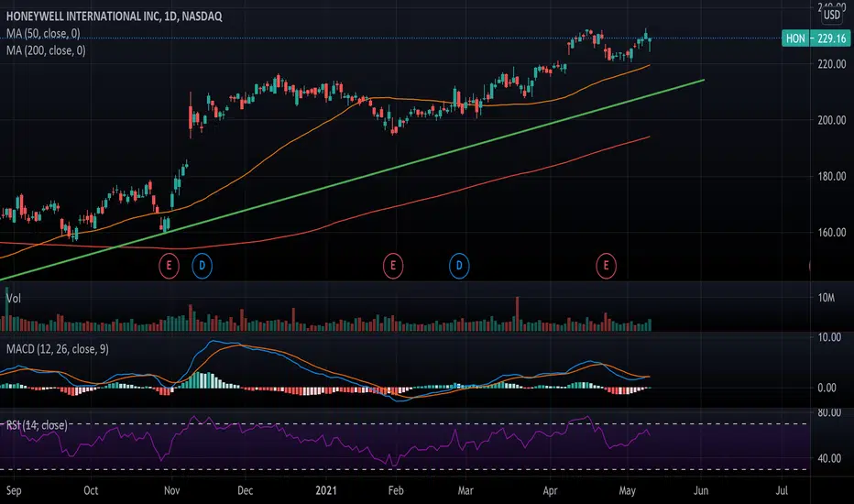Select the Vol indicator label

point(13,298)
